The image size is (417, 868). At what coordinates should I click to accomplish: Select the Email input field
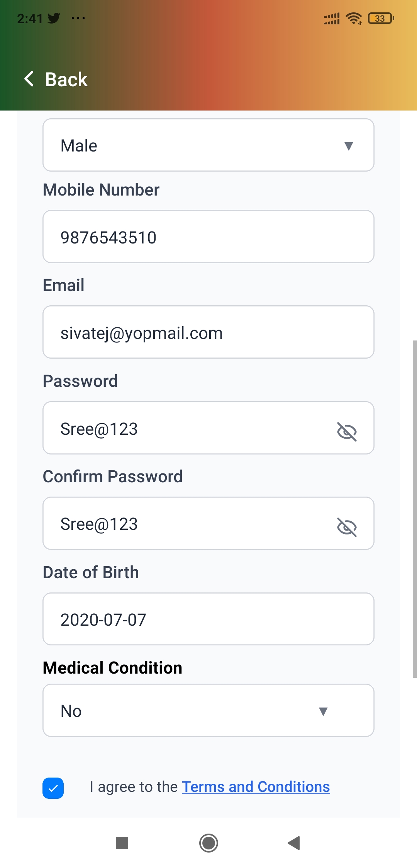pyautogui.click(x=208, y=332)
